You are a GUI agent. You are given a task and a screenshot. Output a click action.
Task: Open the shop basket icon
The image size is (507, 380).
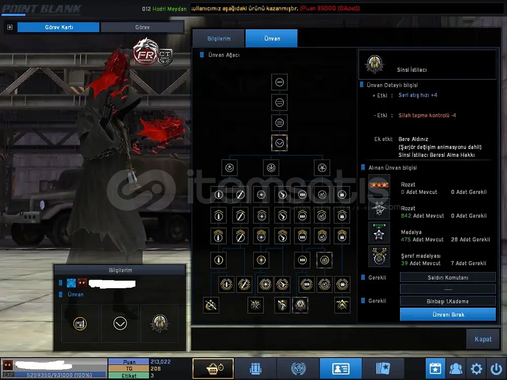[213, 368]
